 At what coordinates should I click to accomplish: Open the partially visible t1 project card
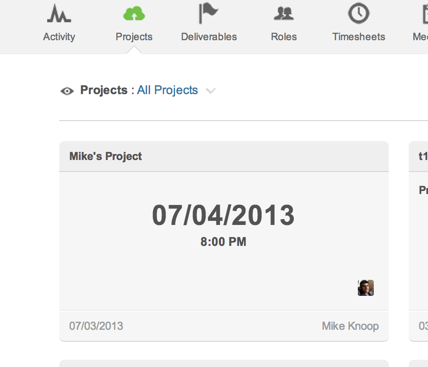[x=419, y=241]
